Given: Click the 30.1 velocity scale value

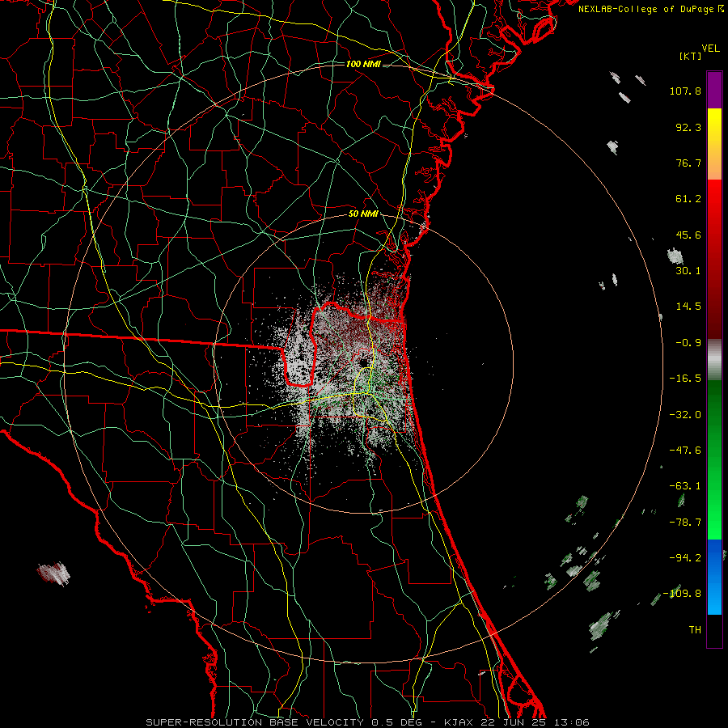Looking at the screenshot, I should point(688,271).
